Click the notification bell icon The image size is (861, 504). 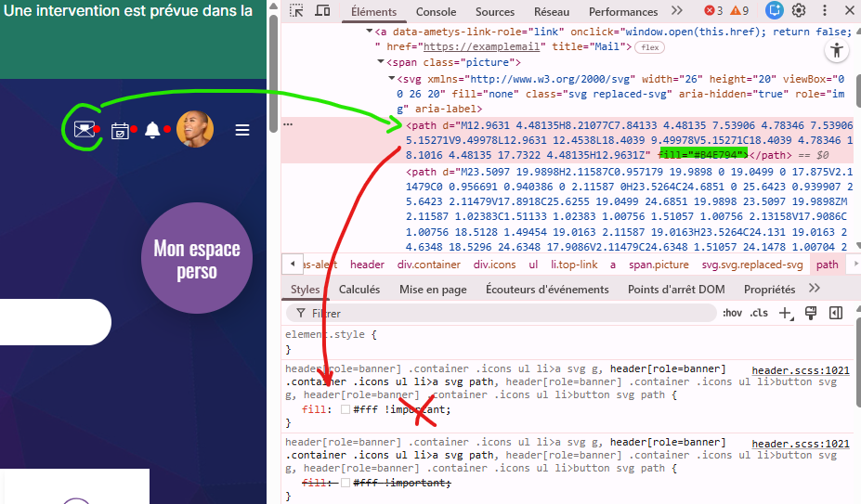pos(152,130)
